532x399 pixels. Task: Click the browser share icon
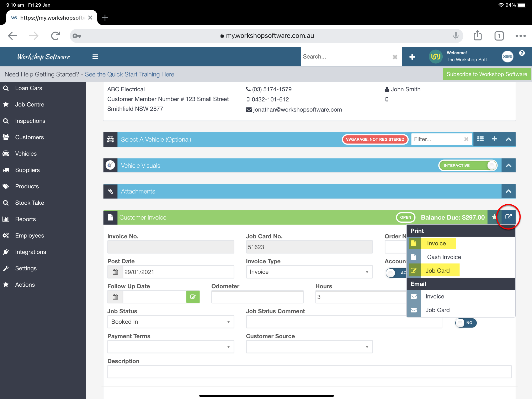coord(478,36)
